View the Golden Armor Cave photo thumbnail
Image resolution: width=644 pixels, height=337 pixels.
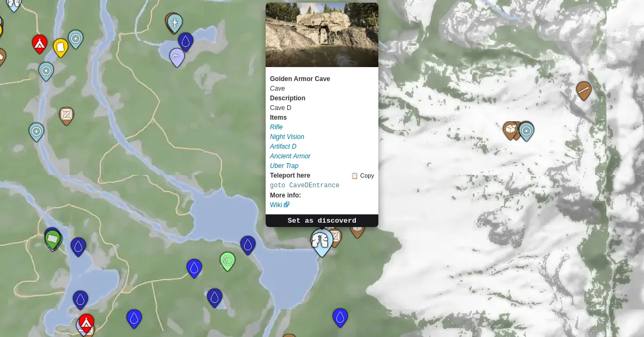(x=321, y=34)
